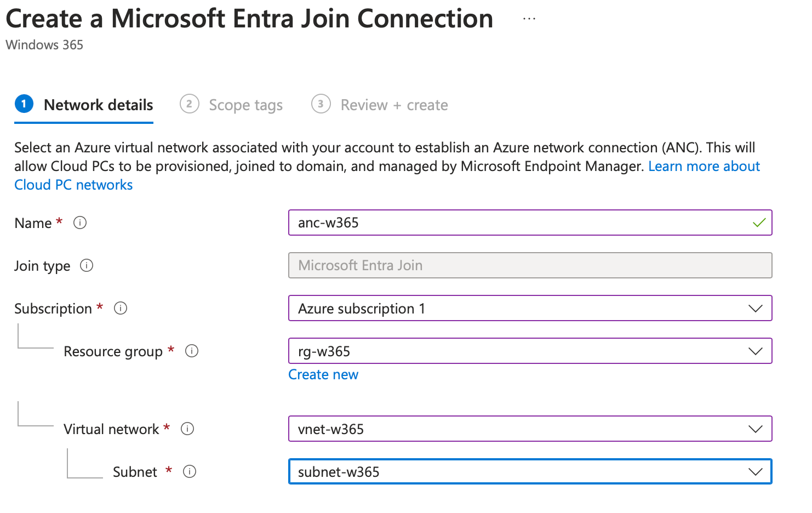812x513 pixels.
Task: Click the Subnet info icon
Action: [190, 472]
